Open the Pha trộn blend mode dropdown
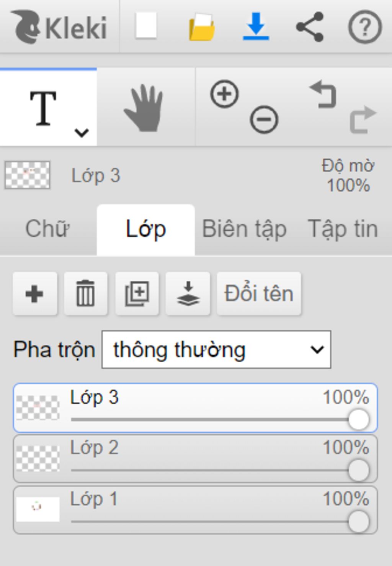Viewport: 392px width, 566px height. pyautogui.click(x=216, y=350)
